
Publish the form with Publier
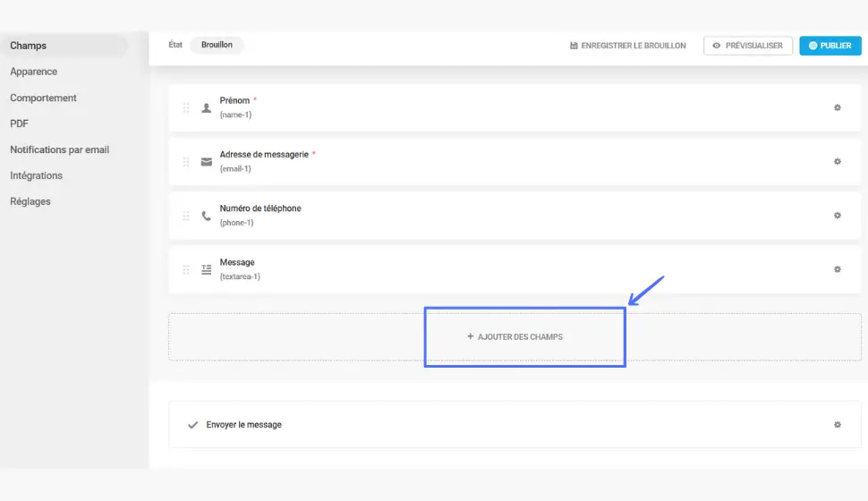point(830,46)
